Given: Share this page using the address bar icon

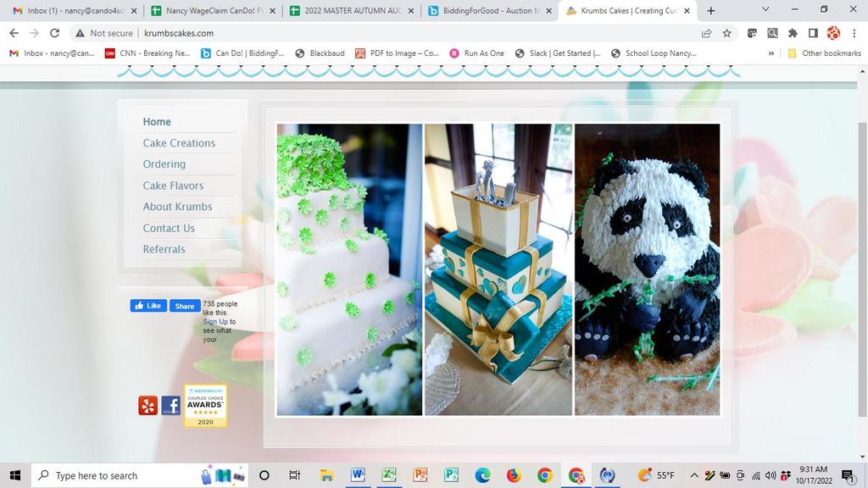Looking at the screenshot, I should coord(706,33).
